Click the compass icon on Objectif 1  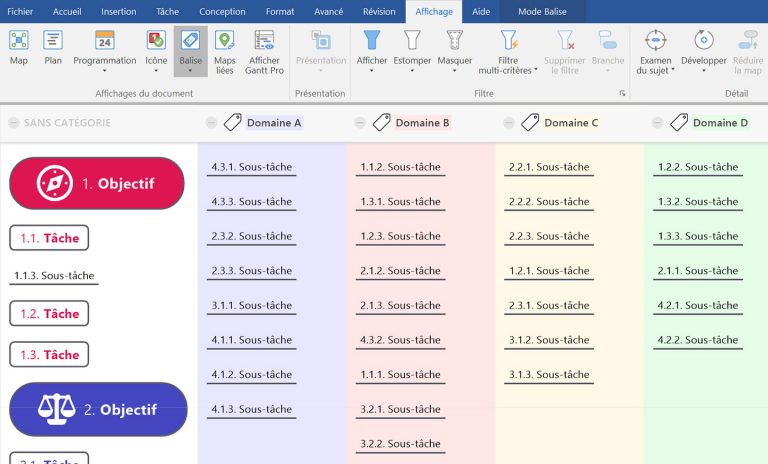click(54, 184)
